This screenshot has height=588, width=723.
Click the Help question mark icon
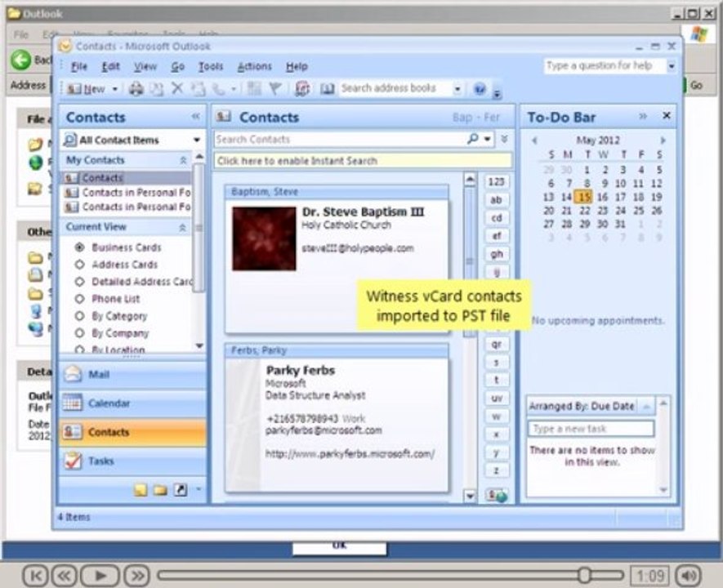pos(480,88)
